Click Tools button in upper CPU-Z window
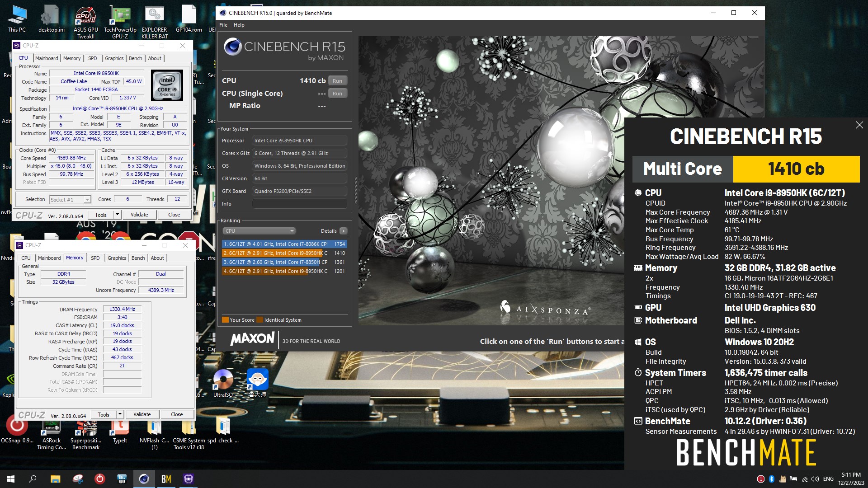 click(101, 215)
